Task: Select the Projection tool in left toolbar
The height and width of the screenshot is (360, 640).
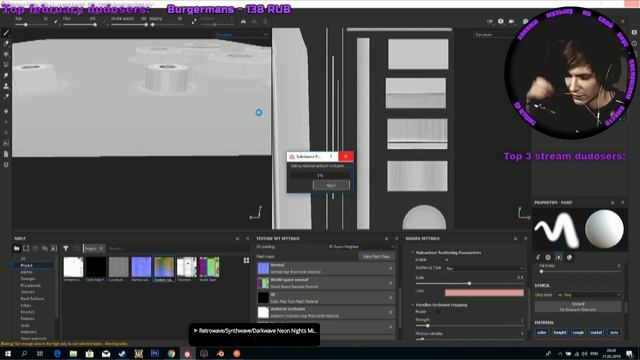Action: (x=6, y=54)
